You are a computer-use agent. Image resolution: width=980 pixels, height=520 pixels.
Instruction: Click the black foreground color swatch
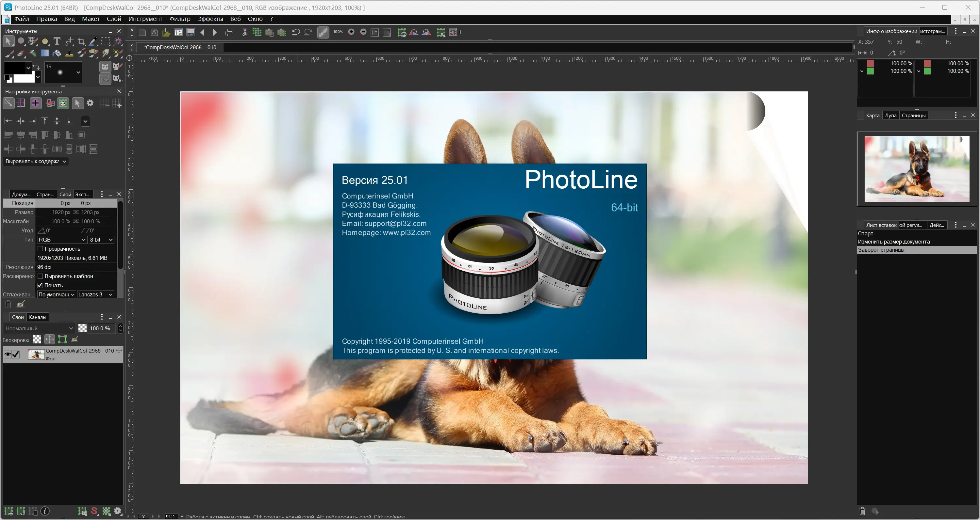click(14, 68)
